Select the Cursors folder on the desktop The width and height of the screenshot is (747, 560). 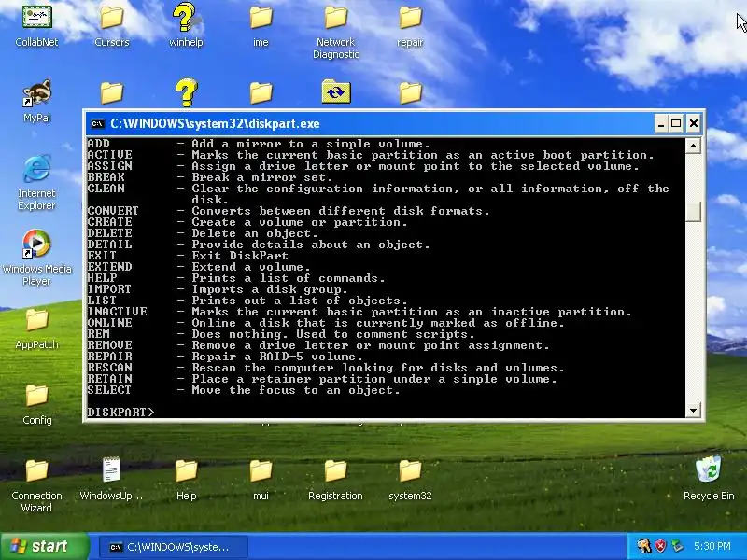[x=111, y=25]
